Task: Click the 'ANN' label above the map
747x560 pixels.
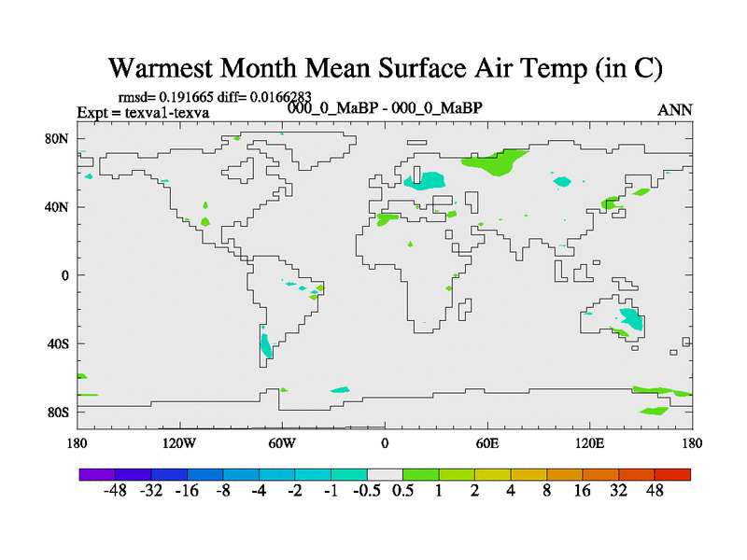Action: coord(675,109)
